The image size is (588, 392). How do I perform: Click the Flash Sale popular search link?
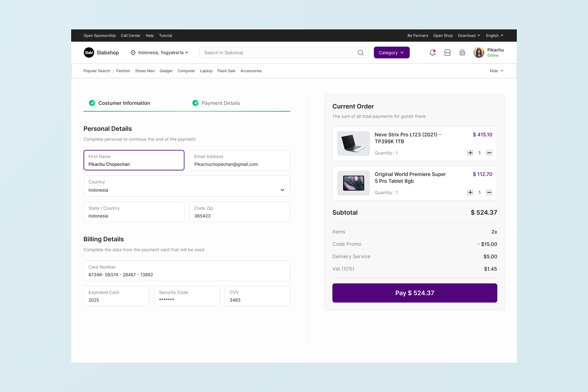(226, 71)
